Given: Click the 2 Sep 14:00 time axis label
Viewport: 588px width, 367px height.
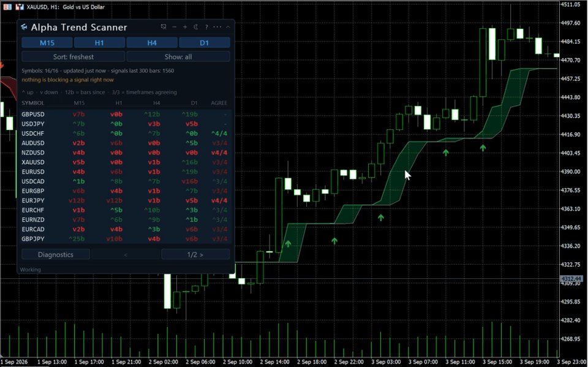Looking at the screenshot, I should tap(274, 361).
